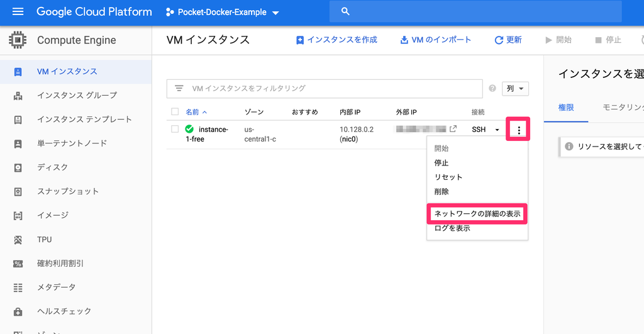Click the filter lines icon

coord(179,88)
